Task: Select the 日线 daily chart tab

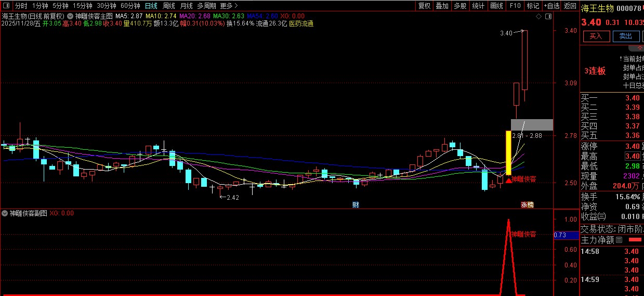Action: tap(151, 6)
